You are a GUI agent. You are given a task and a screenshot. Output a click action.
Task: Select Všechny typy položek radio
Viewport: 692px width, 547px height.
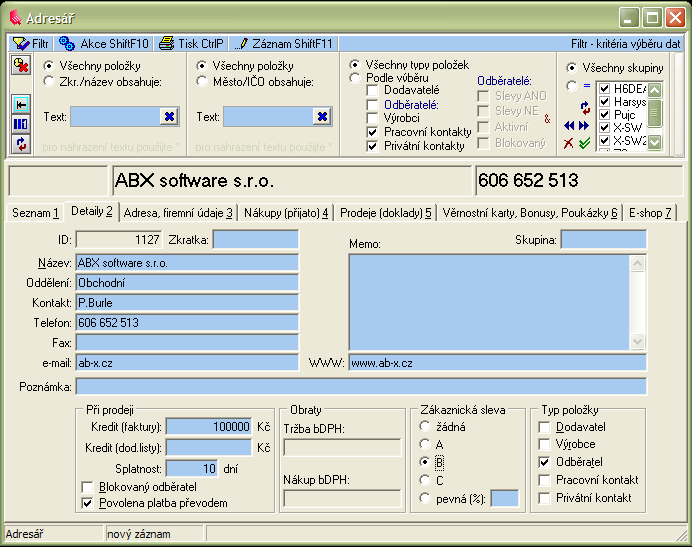pyautogui.click(x=354, y=65)
